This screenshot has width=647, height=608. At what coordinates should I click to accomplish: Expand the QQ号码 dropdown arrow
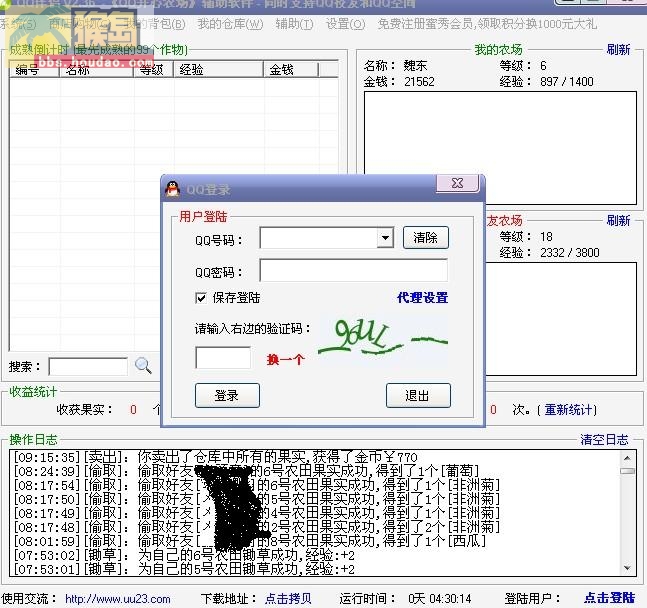coord(385,238)
